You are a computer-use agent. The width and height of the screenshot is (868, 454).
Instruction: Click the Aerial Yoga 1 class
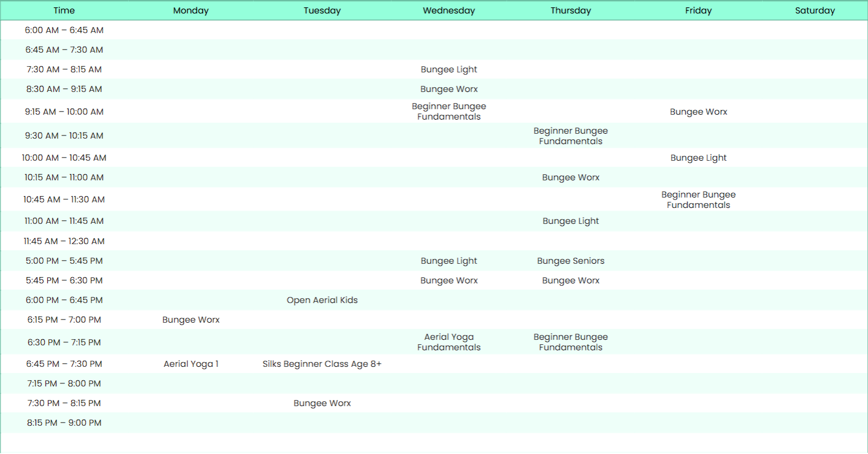191,364
